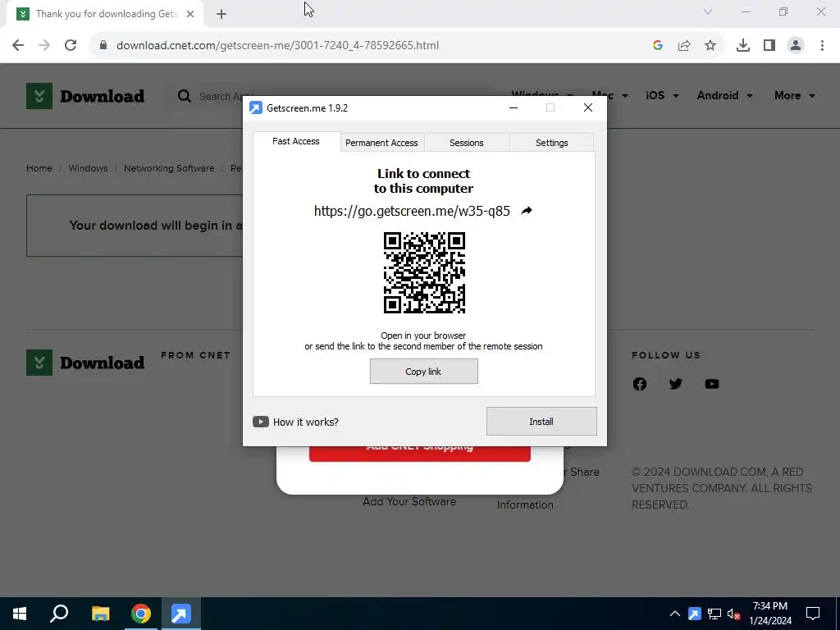Viewport: 840px width, 630px height.
Task: Go back in Chrome browser
Action: coord(18,46)
